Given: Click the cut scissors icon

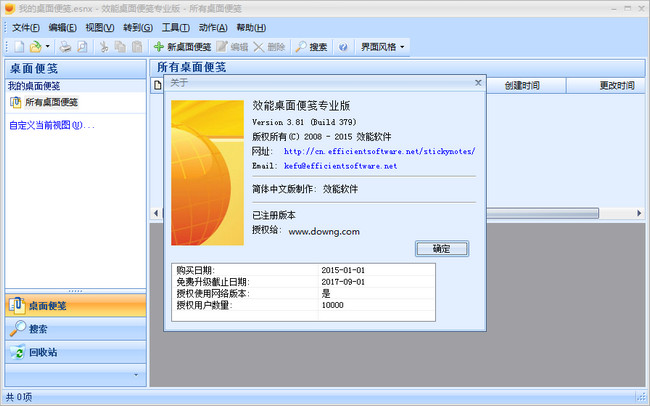Looking at the screenshot, I should (103, 46).
